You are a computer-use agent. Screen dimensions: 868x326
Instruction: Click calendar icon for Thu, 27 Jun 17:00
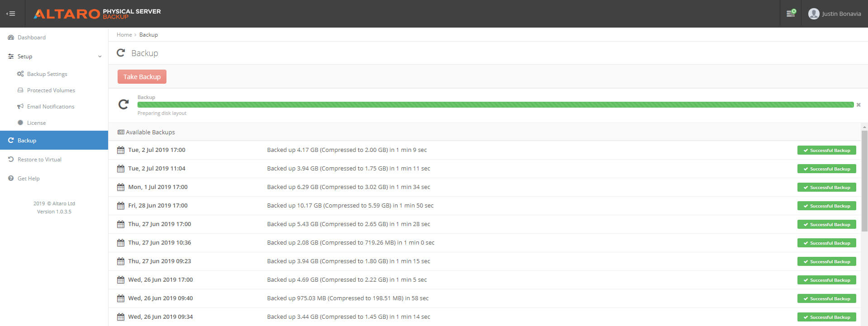click(x=121, y=224)
